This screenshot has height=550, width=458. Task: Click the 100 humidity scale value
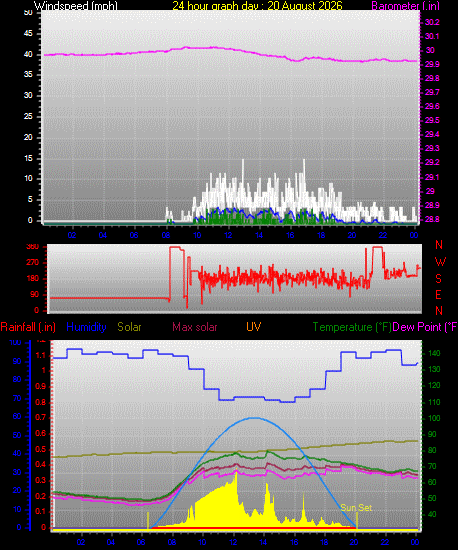tap(15, 343)
